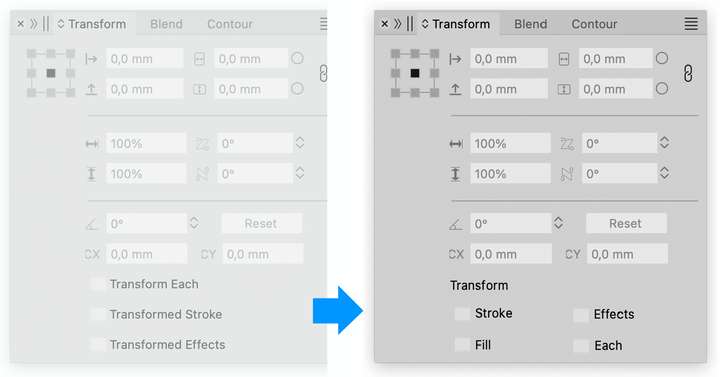This screenshot has height=377, width=720.
Task: Switch to the Blend tab in right panel
Action: [530, 24]
